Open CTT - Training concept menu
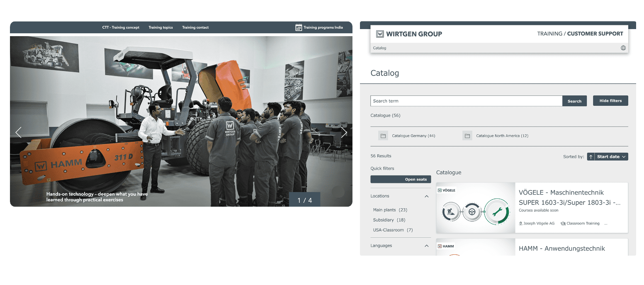The image size is (644, 285). 121,27
